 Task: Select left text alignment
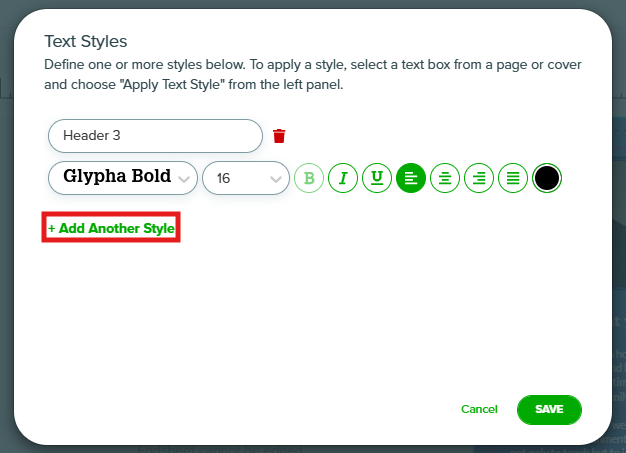(x=411, y=178)
